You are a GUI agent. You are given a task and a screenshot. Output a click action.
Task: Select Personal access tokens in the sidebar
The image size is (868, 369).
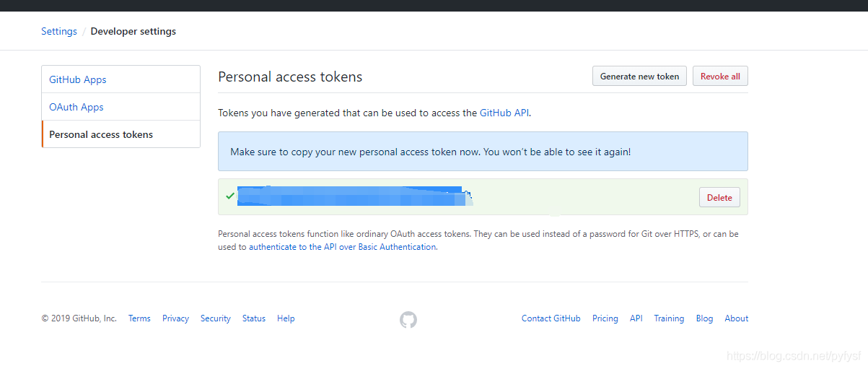pyautogui.click(x=101, y=134)
